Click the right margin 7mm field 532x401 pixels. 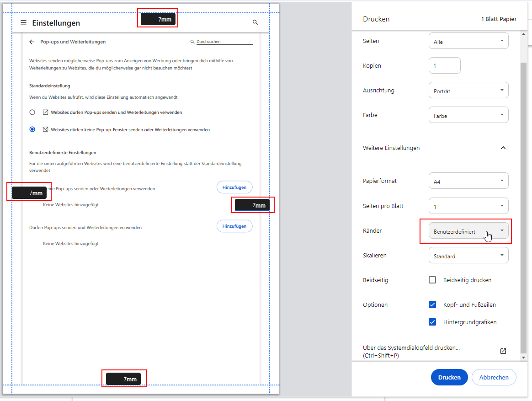(252, 205)
